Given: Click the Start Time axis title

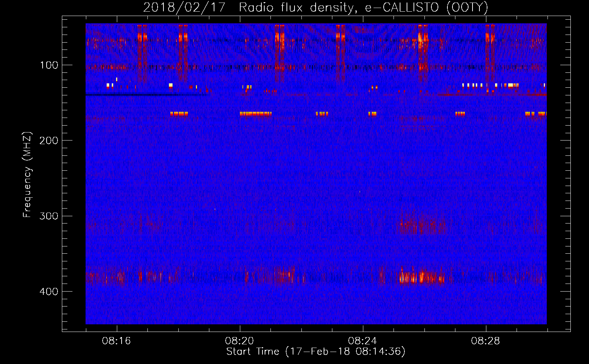Looking at the screenshot, I should coord(316,352).
